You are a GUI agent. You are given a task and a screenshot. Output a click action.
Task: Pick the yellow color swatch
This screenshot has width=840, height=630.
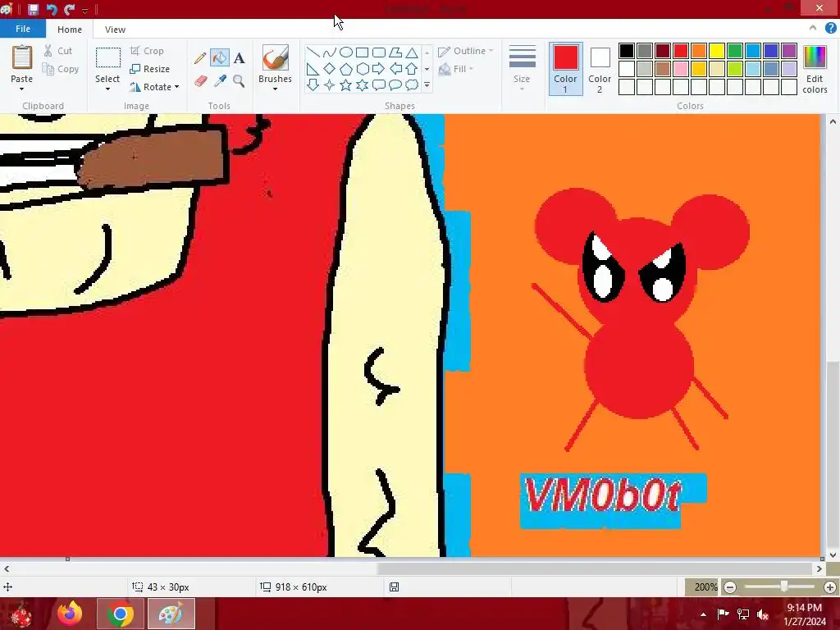pos(717,51)
